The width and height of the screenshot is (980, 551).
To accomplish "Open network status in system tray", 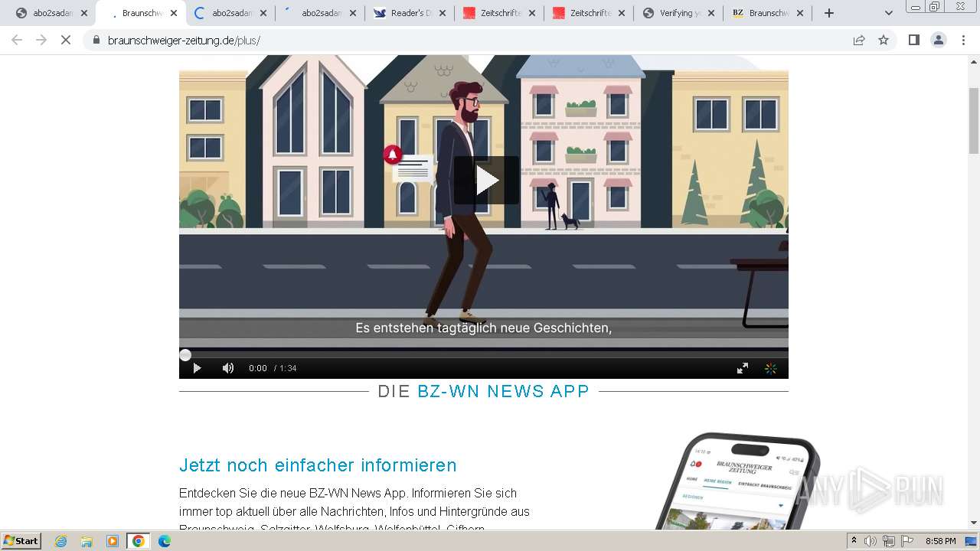I will point(889,541).
